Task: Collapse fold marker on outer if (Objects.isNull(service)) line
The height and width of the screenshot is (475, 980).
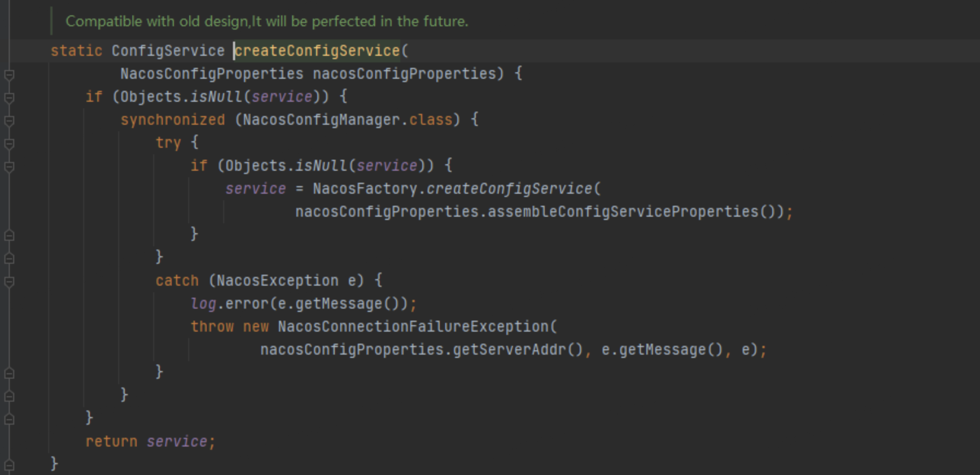Action: pos(9,97)
